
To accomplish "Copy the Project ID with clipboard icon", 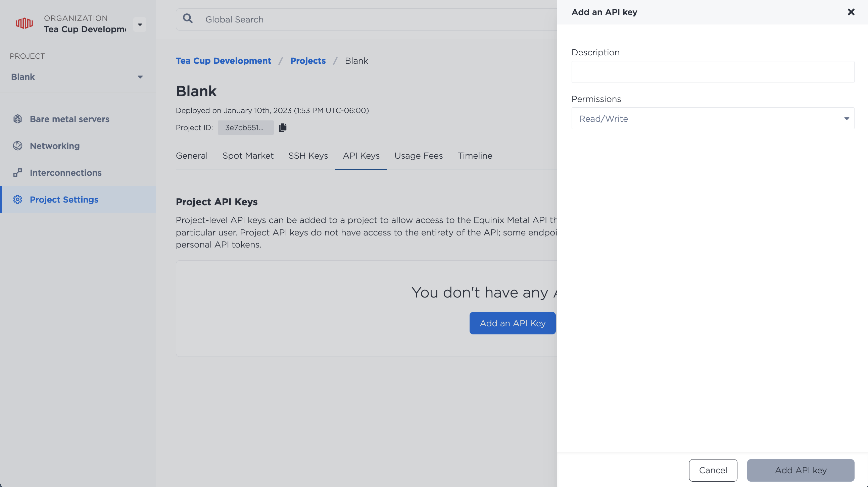I will 283,128.
